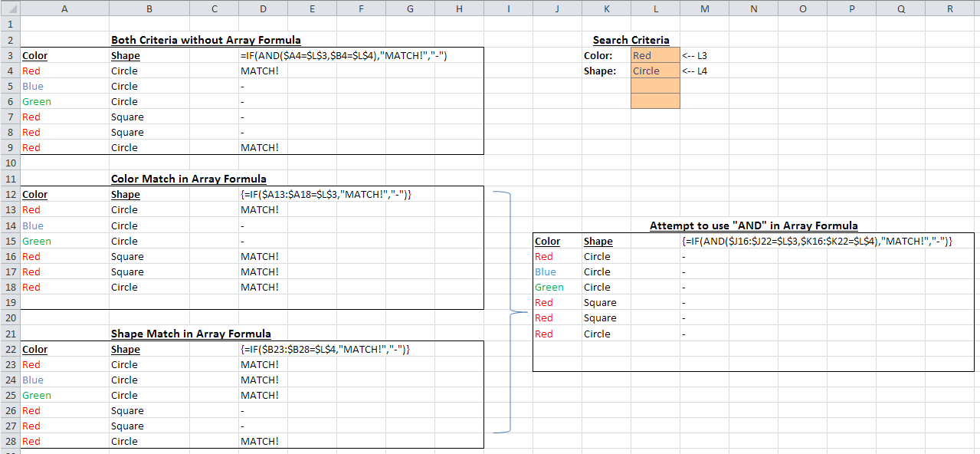Click 'Both Criteria without Array Formula' heading
The height and width of the screenshot is (454, 980).
point(206,40)
